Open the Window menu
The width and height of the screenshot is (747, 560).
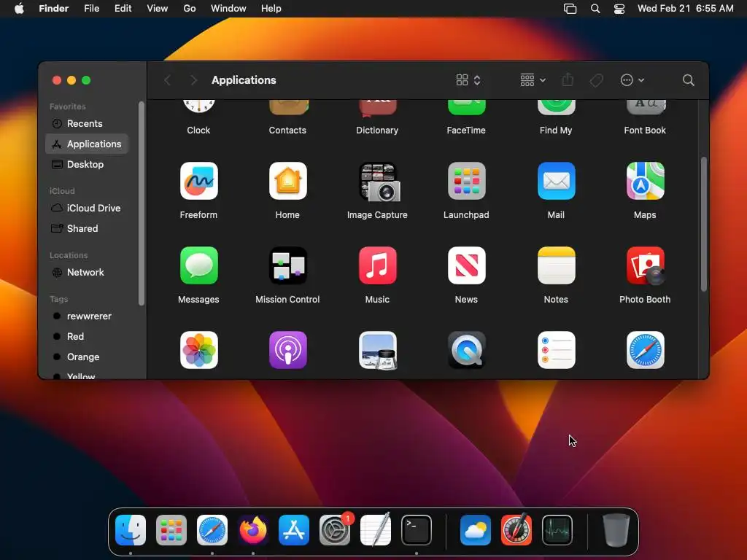click(228, 9)
